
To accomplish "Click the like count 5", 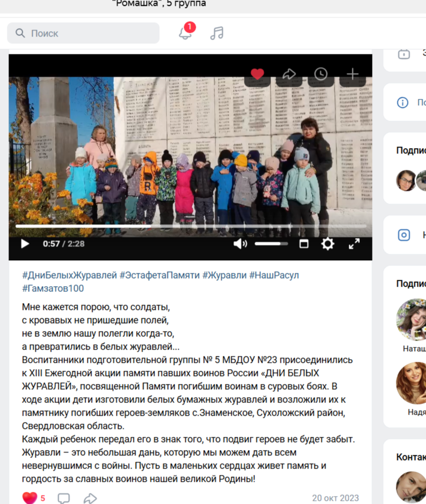I will 43,498.
